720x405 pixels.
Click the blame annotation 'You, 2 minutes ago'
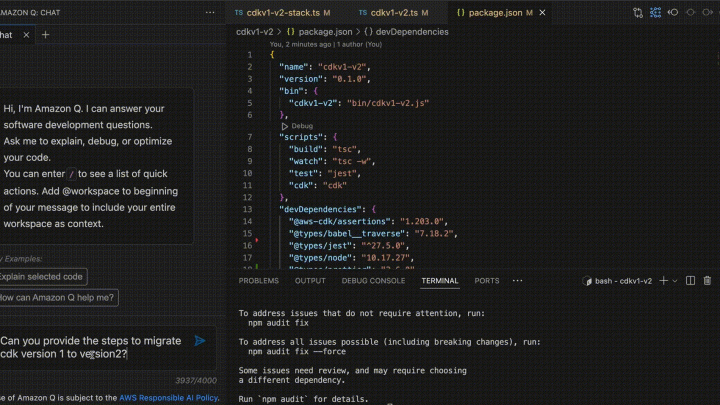click(x=300, y=45)
